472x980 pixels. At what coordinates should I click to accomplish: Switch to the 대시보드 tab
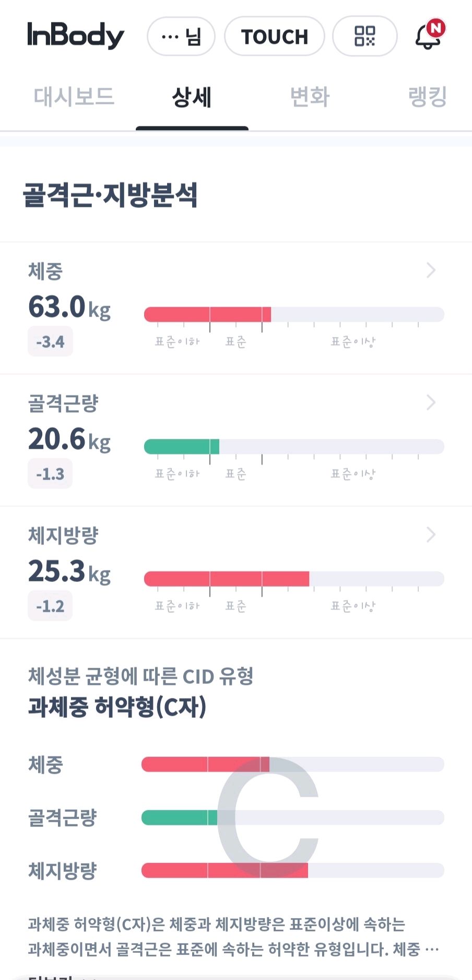pyautogui.click(x=74, y=97)
